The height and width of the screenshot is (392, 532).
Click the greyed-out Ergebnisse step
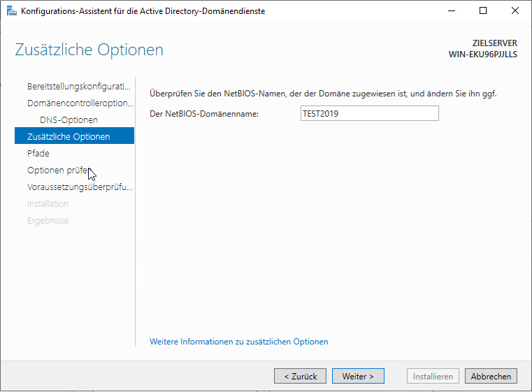coord(48,220)
